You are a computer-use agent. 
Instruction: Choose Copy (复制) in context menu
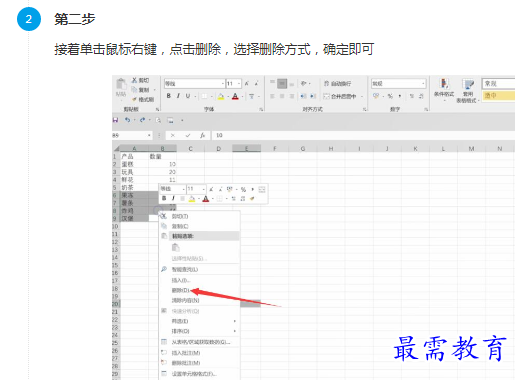(x=200, y=226)
